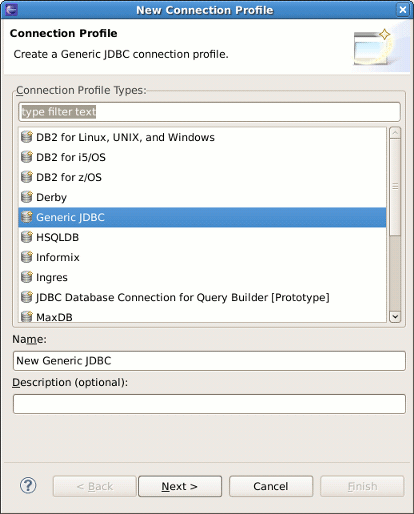
Task: Click the Derby database icon
Action: pyautogui.click(x=27, y=197)
